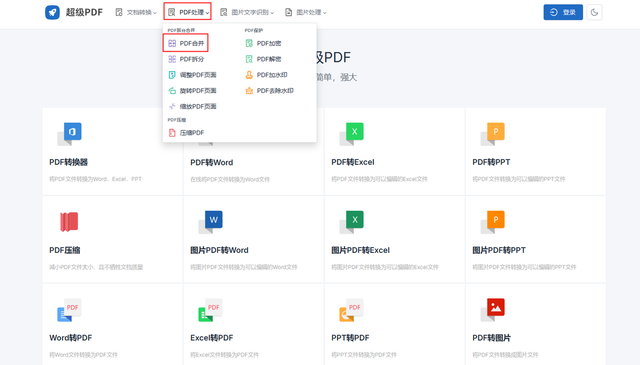Image resolution: width=640 pixels, height=365 pixels.
Task: Choose PDF解密 menu entry
Action: click(x=263, y=59)
